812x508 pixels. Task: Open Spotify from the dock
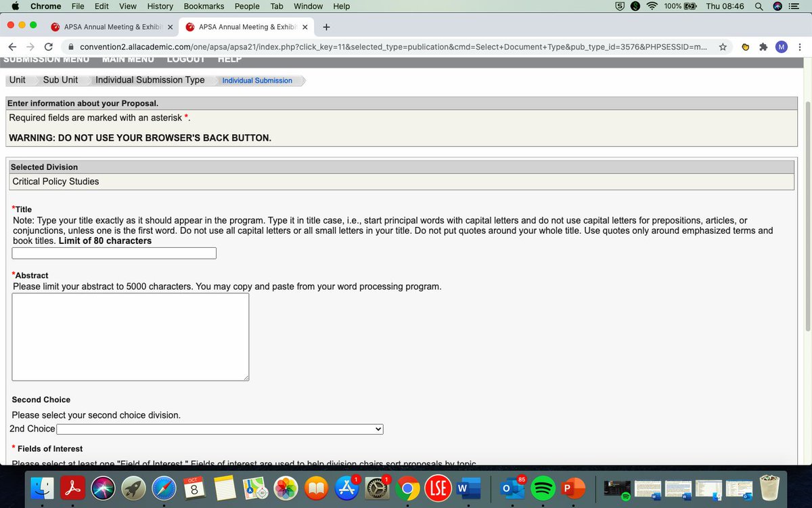tap(541, 488)
